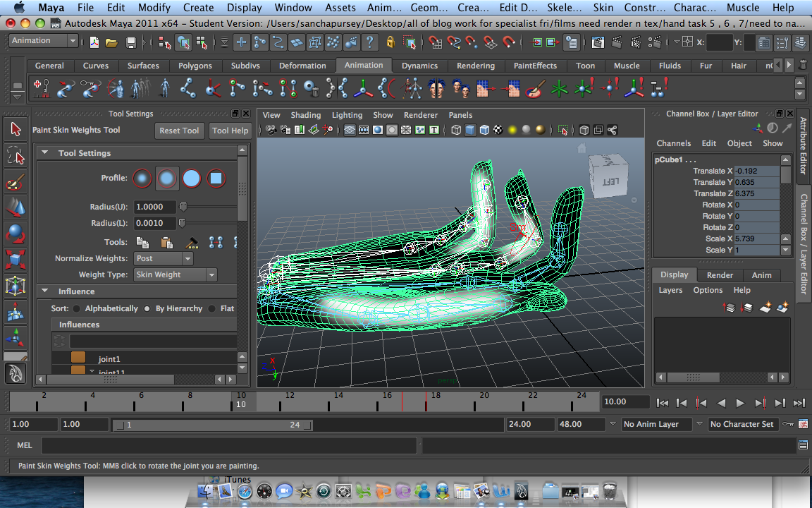Click the Joint tool shelf icon

(x=187, y=88)
